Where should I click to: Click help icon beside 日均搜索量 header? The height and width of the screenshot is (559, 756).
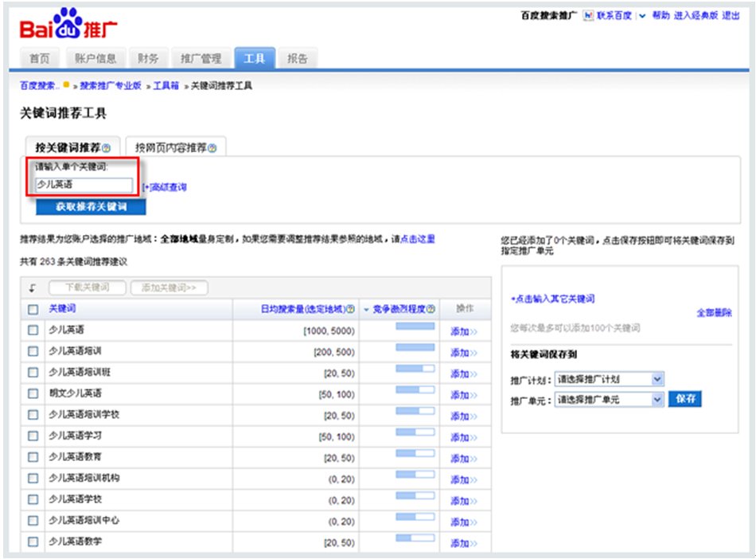[x=351, y=309]
